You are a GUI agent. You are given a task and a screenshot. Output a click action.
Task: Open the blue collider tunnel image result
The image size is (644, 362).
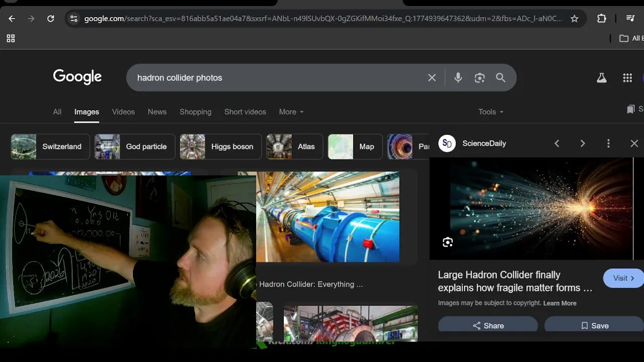(328, 217)
